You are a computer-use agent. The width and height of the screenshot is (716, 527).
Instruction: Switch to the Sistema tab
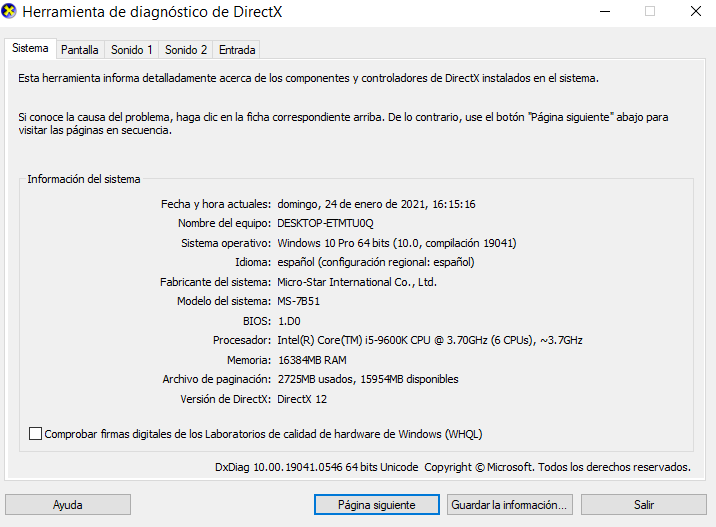(30, 48)
